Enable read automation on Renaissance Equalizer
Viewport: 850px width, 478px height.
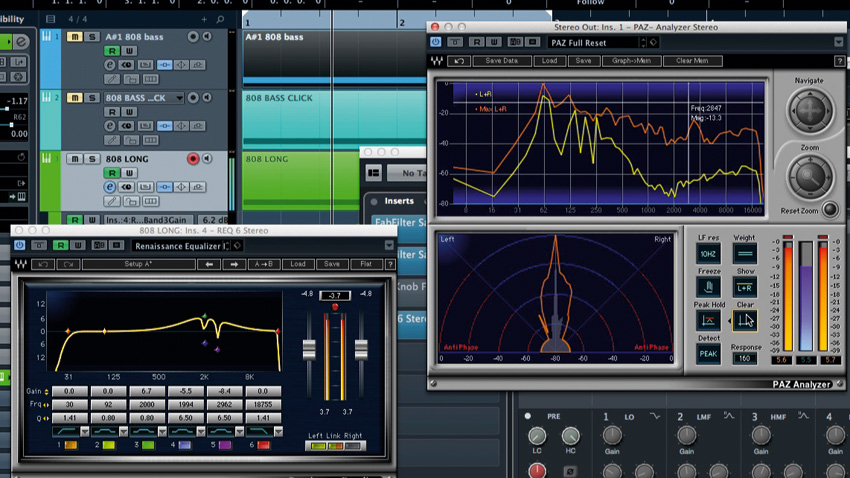[x=60, y=246]
